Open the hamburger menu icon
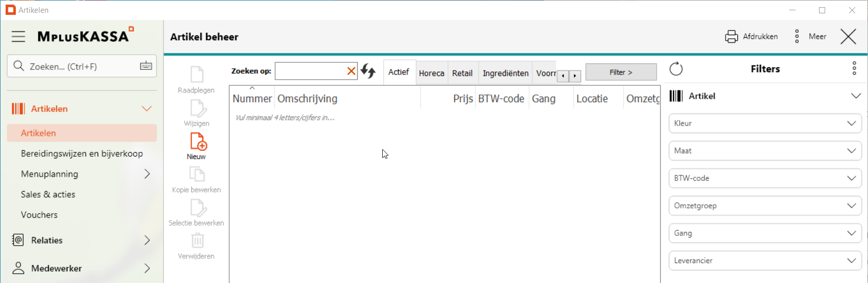The width and height of the screenshot is (868, 283). (18, 36)
